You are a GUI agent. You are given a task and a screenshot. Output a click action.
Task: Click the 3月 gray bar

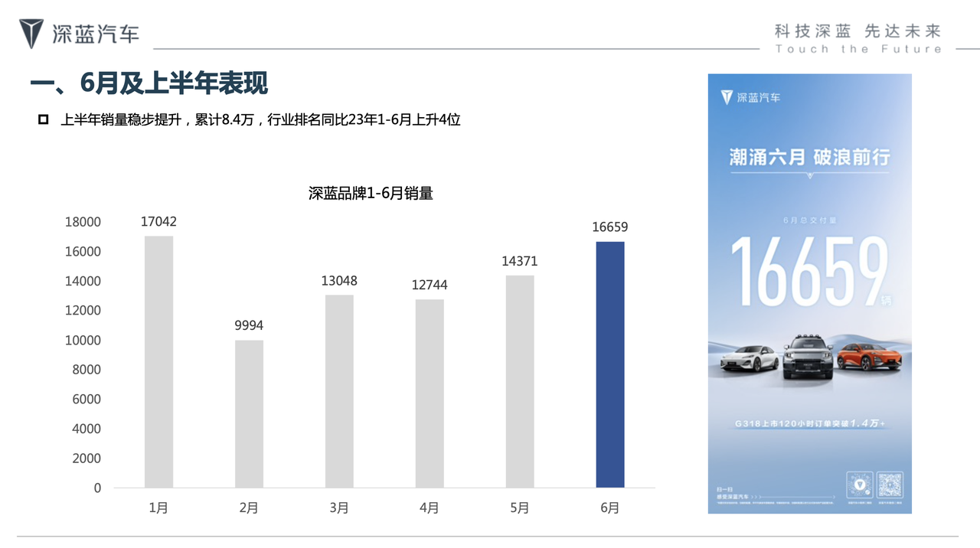click(339, 391)
